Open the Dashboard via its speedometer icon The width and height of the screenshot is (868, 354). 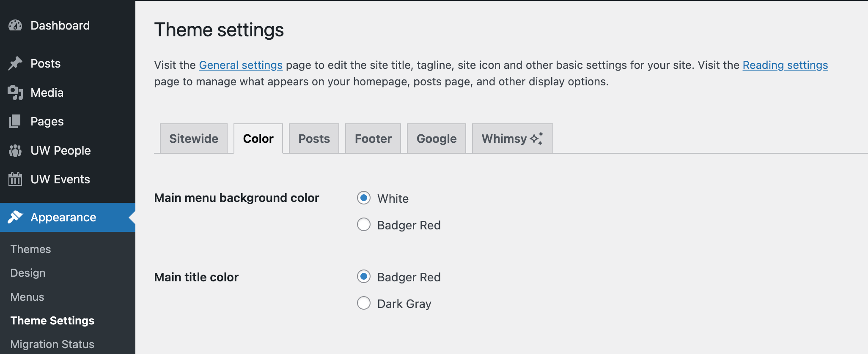click(x=15, y=25)
